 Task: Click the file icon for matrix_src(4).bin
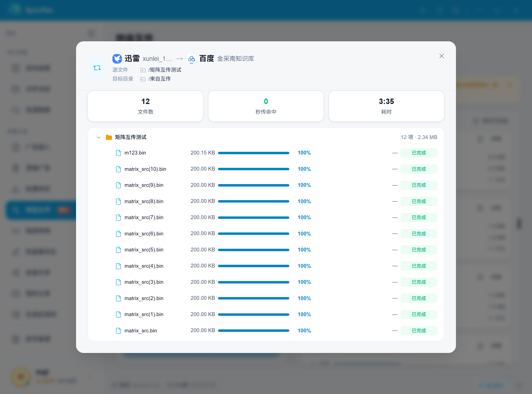pos(118,266)
